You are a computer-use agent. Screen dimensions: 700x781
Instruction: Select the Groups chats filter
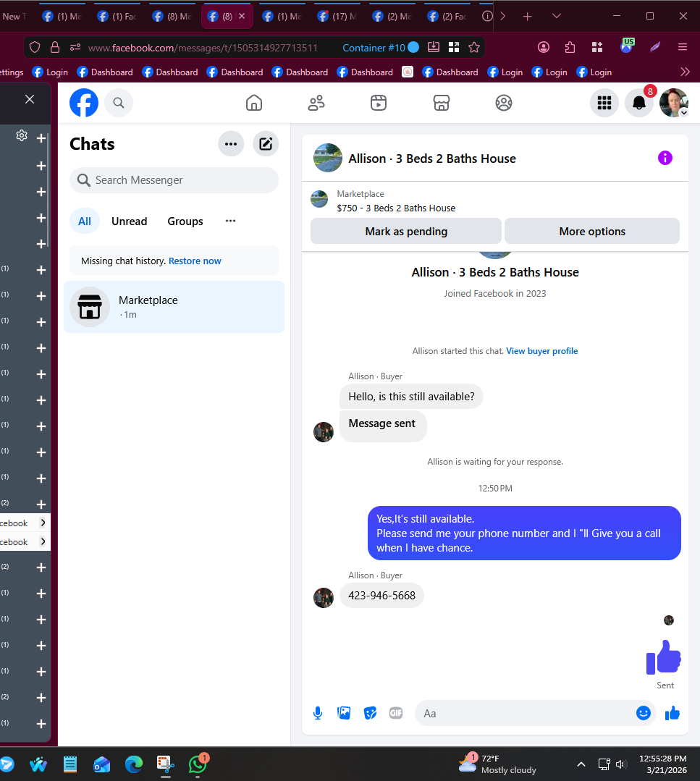coord(185,221)
